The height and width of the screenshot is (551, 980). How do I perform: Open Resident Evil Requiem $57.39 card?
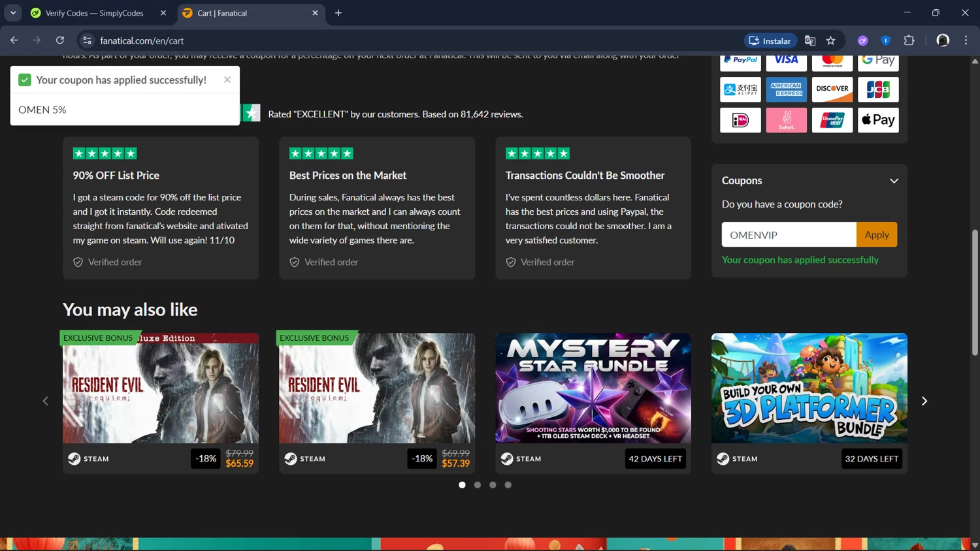(x=377, y=403)
